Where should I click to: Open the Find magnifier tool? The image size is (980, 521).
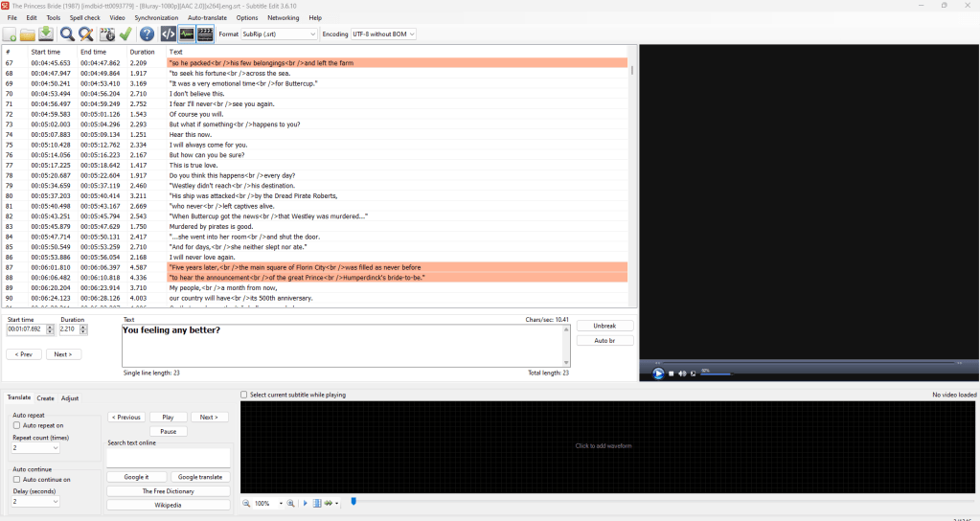click(x=67, y=34)
